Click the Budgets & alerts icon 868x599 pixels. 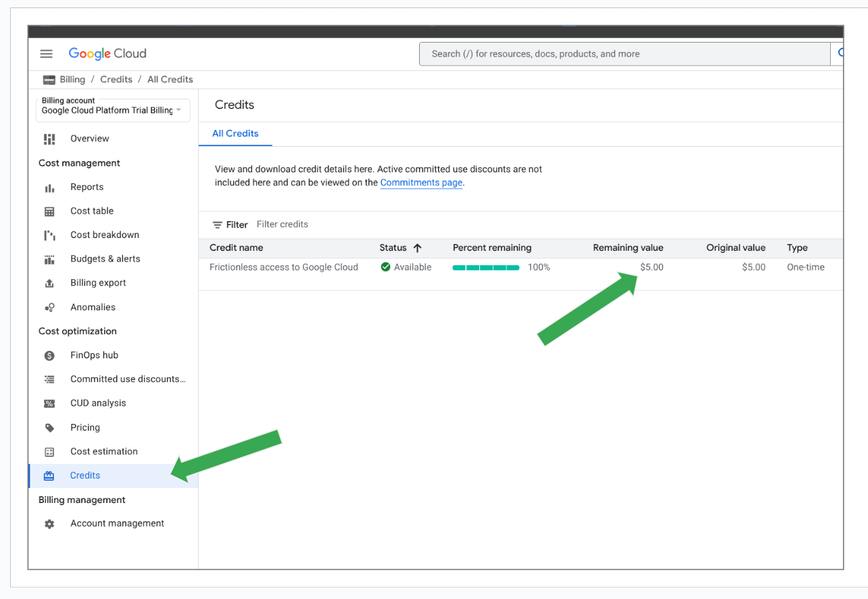pos(49,260)
